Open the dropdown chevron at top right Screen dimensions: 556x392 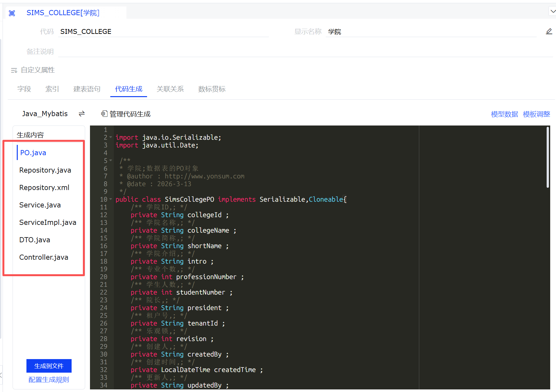pyautogui.click(x=552, y=11)
